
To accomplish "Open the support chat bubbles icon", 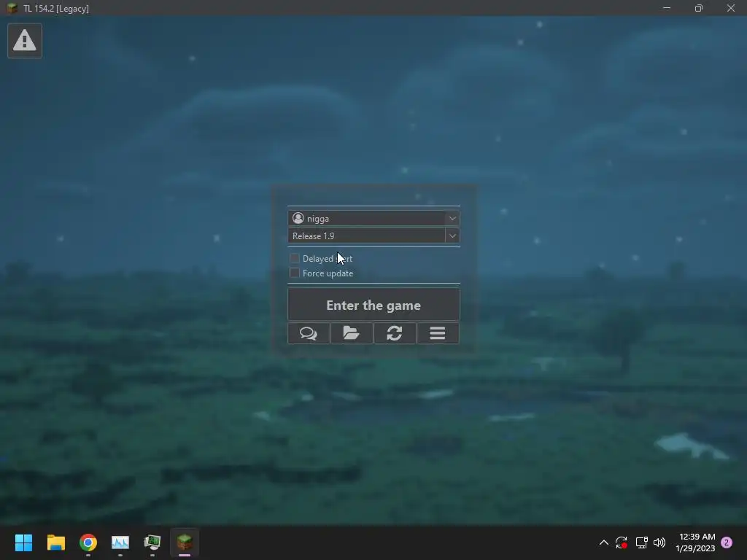I will [309, 333].
